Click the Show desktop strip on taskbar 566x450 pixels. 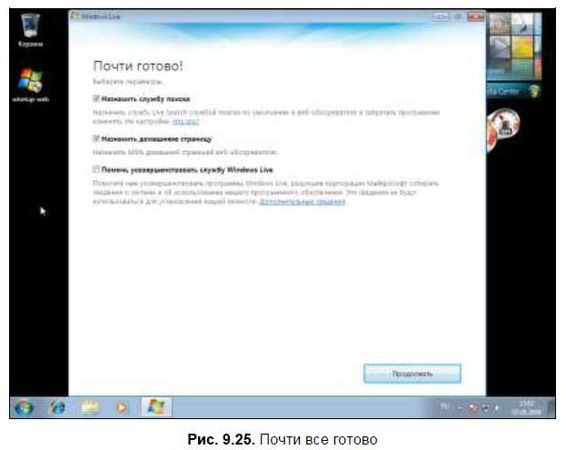[551, 408]
